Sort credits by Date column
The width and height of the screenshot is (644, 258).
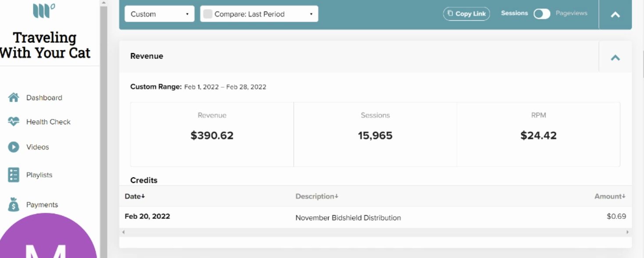(135, 196)
